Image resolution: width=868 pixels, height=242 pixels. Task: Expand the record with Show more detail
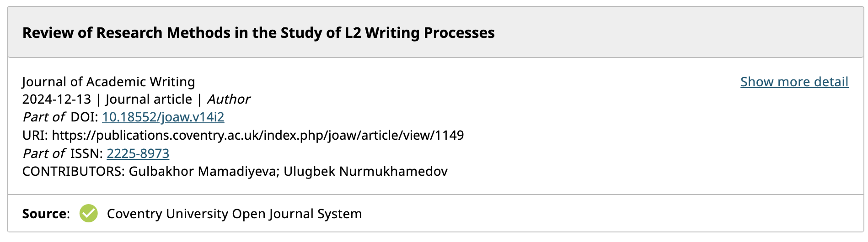pos(794,82)
